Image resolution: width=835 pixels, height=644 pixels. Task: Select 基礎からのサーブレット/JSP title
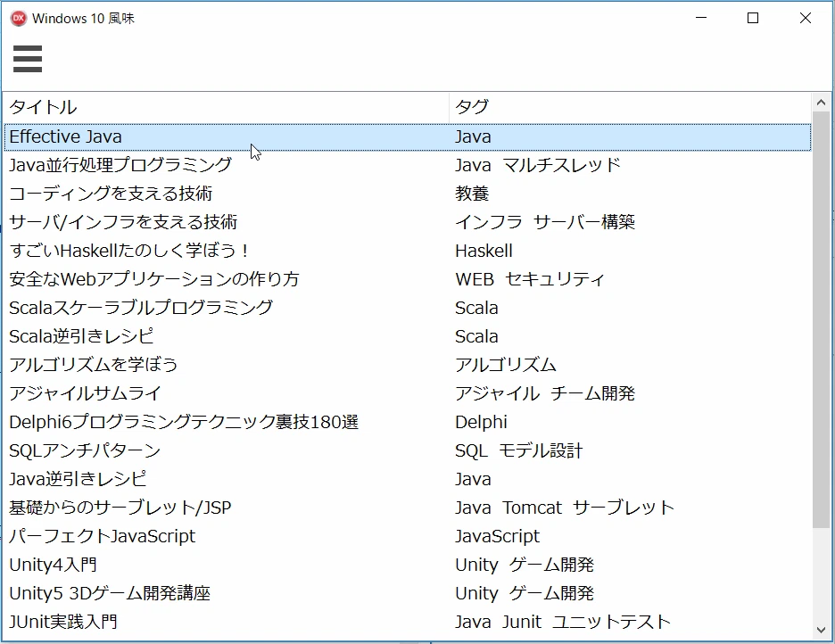pyautogui.click(x=120, y=508)
